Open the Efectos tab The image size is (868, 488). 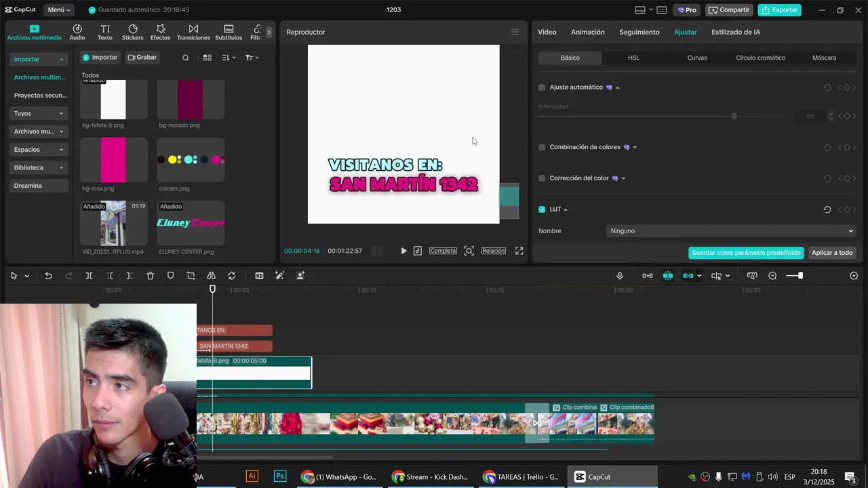[x=160, y=32]
